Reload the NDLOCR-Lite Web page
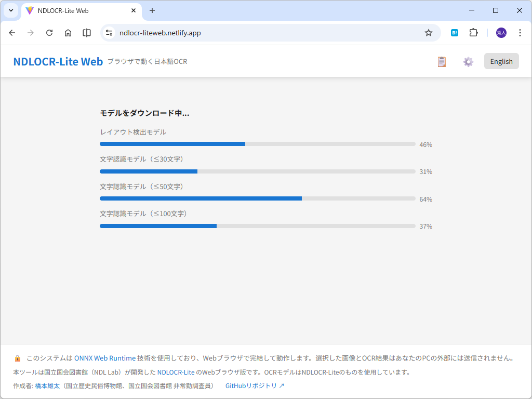Screen dimensions: 532x399 click(x=49, y=32)
